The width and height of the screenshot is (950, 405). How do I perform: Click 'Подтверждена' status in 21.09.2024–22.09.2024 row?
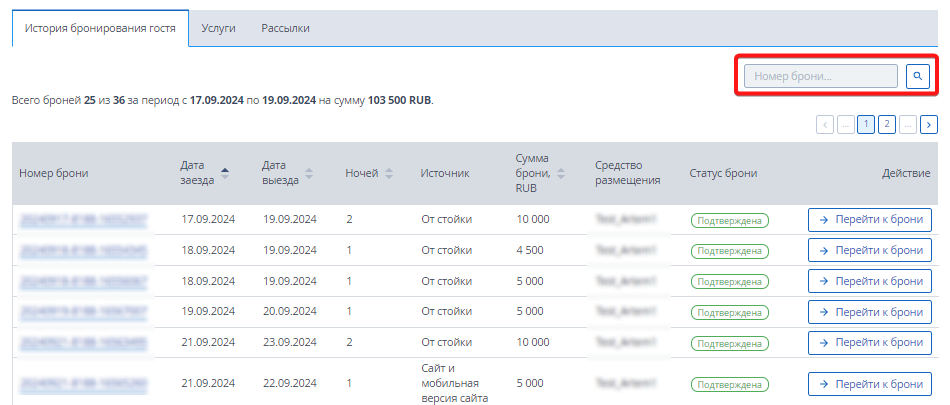tap(729, 384)
